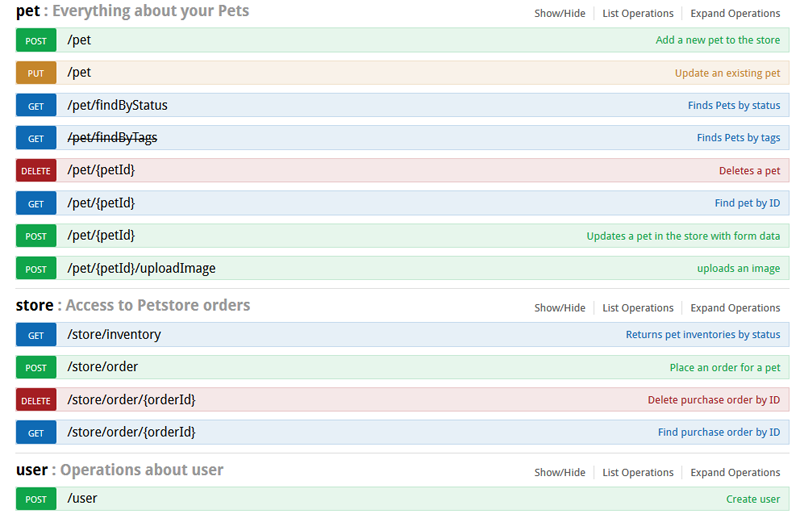The height and width of the screenshot is (514, 800).
Task: Toggle Show/Hide for the pet section
Action: [560, 13]
